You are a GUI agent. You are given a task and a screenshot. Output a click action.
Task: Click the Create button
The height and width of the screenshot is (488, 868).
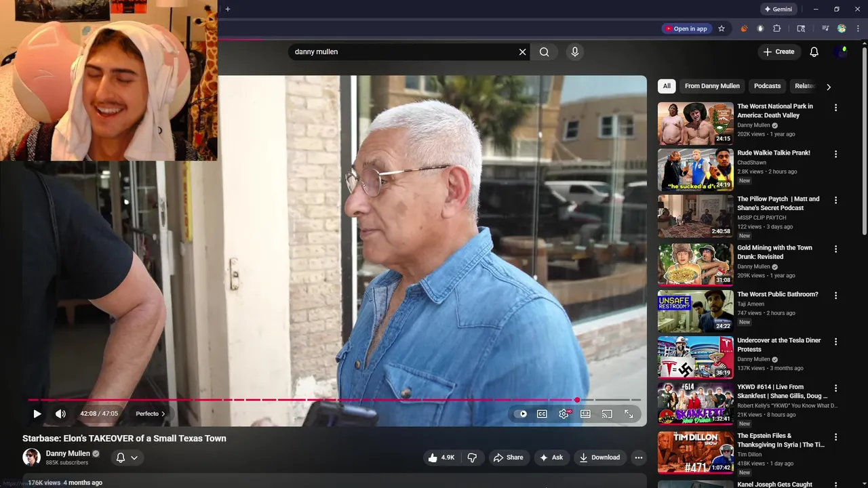pos(779,52)
